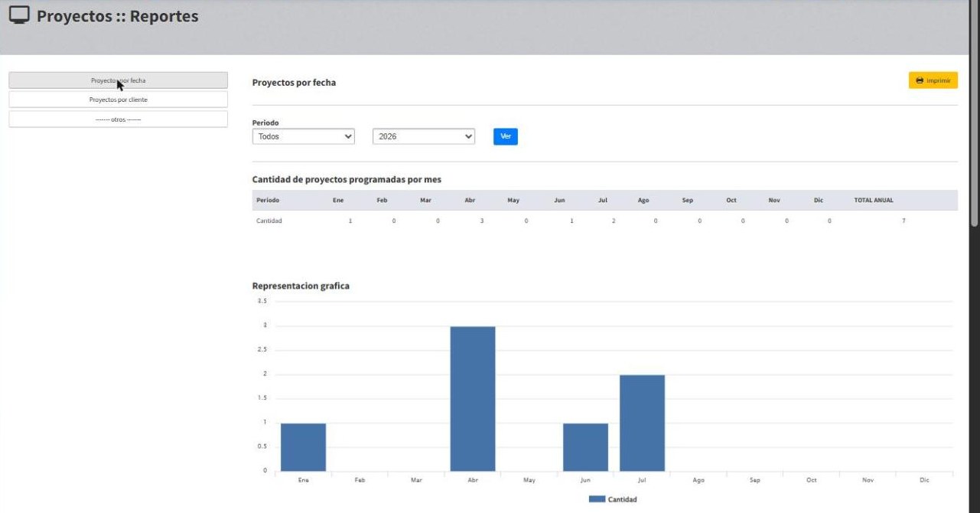This screenshot has height=513, width=980.
Task: Open the Proyectos por fecha report
Action: point(118,80)
